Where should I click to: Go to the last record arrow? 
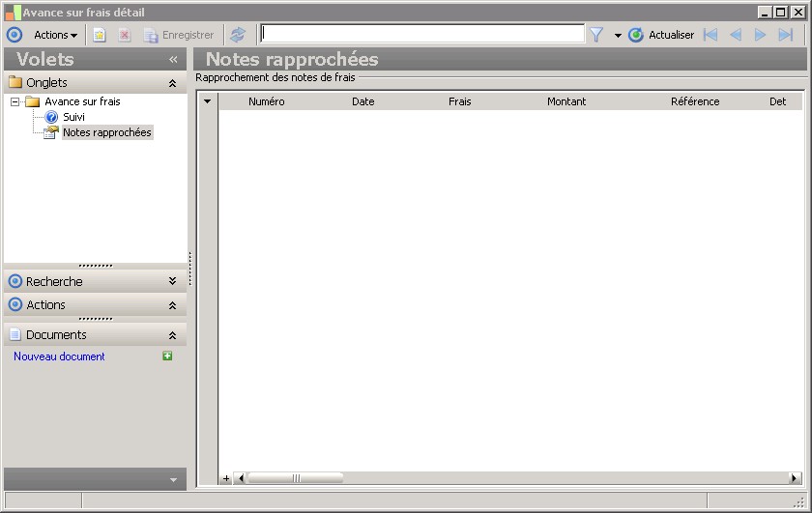786,35
